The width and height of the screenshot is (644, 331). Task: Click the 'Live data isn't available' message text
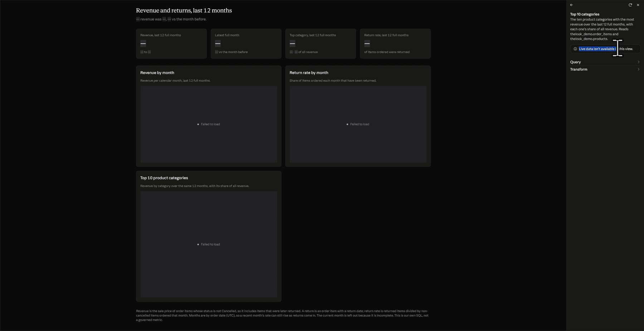606,49
